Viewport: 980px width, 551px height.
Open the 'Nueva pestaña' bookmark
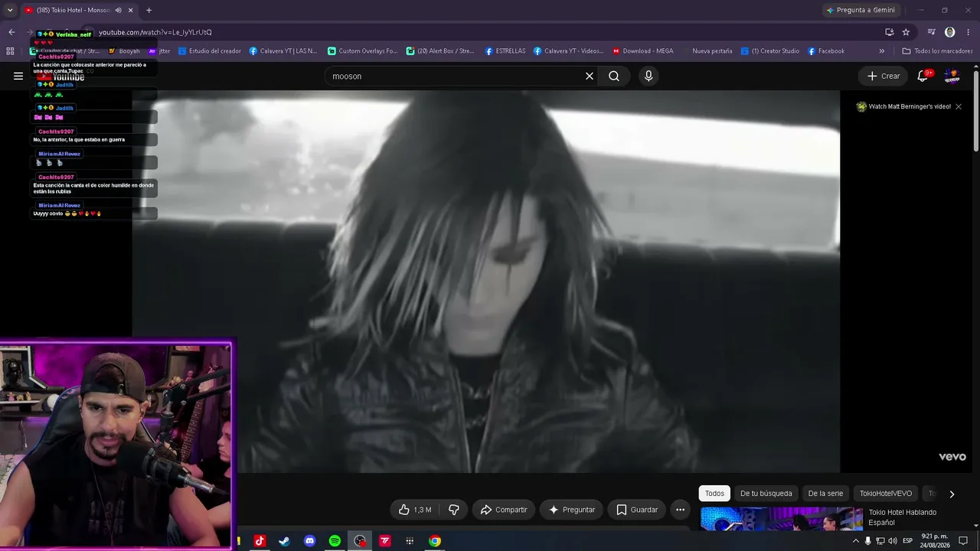coord(707,51)
